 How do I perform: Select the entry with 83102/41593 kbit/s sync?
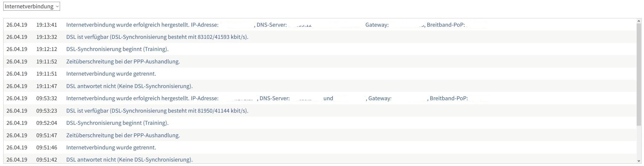point(320,37)
